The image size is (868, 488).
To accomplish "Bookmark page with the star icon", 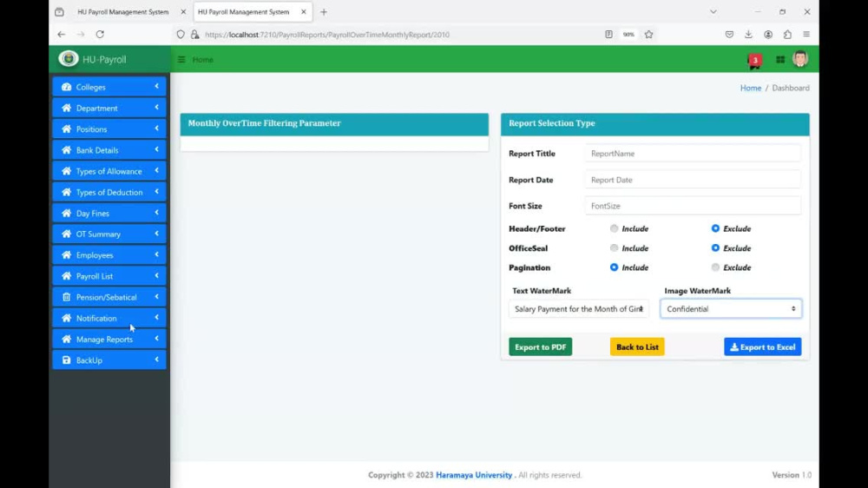I will (x=648, y=35).
